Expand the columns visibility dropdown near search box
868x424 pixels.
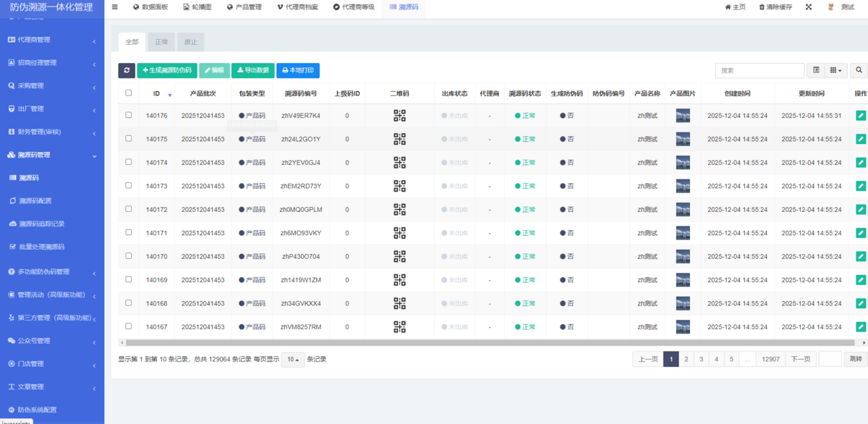click(x=835, y=70)
